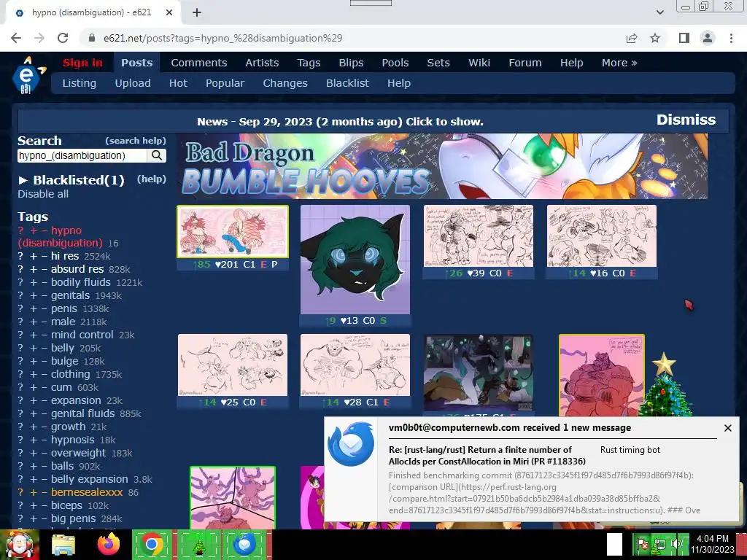This screenshot has height=560, width=747.
Task: Click the network tray icon
Action: click(x=659, y=544)
